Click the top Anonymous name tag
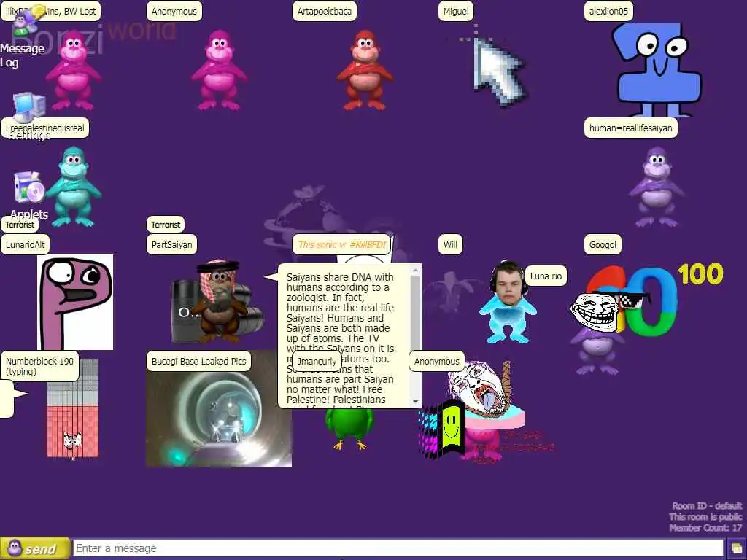This screenshot has height=560, width=747. 174,11
